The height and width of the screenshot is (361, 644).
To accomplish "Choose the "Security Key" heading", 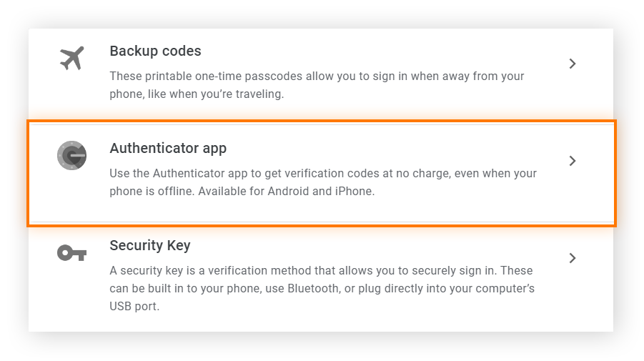I will point(150,246).
